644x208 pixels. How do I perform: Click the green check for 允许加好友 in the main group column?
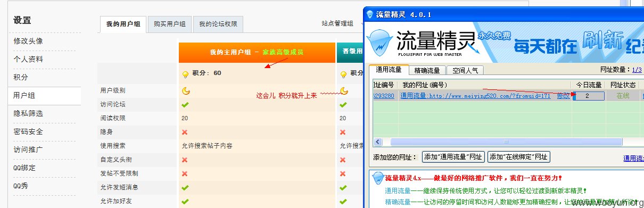coord(185,201)
